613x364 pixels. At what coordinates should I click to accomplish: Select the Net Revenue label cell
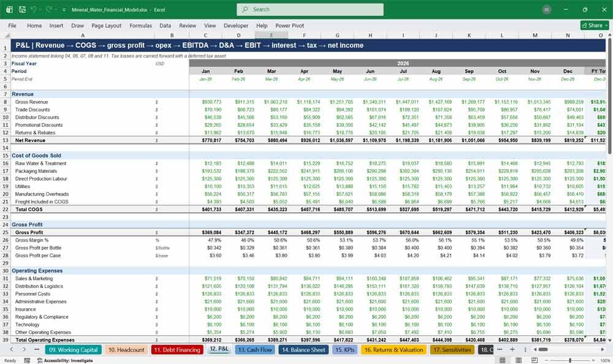coord(83,140)
